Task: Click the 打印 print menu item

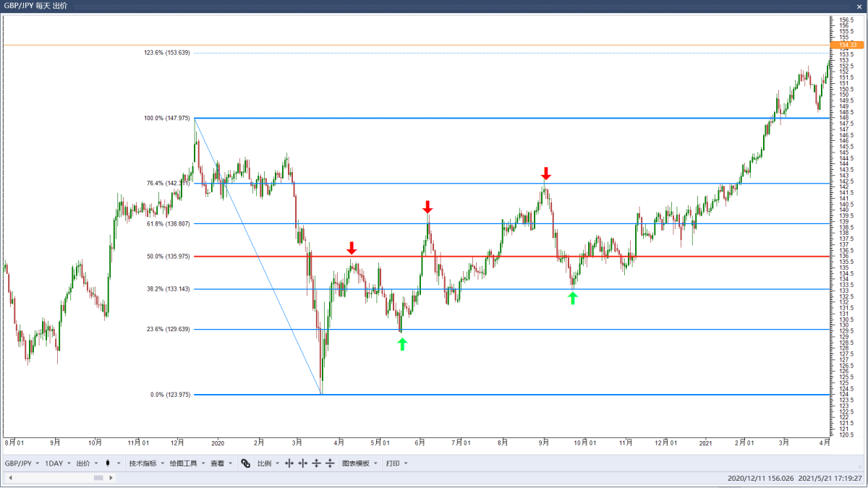Action: coord(394,463)
